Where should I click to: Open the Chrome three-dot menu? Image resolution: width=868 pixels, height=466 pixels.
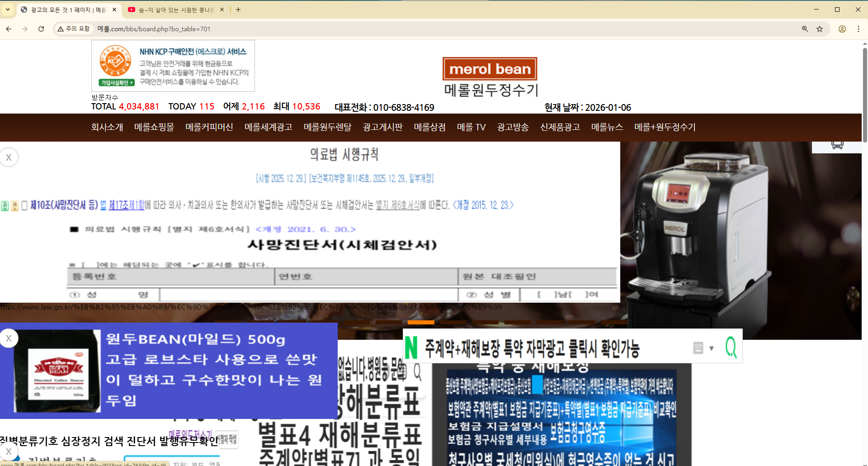859,29
